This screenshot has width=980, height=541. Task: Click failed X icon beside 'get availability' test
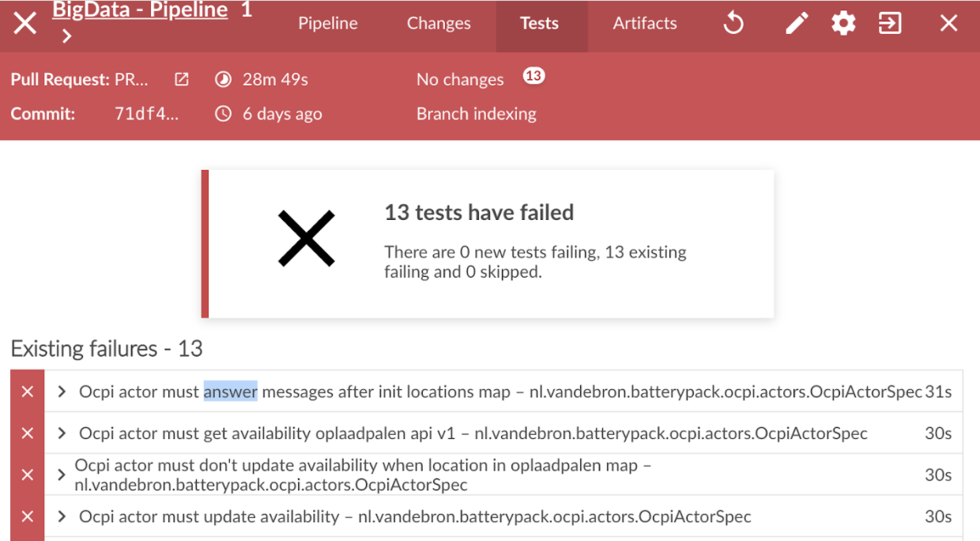click(x=28, y=433)
